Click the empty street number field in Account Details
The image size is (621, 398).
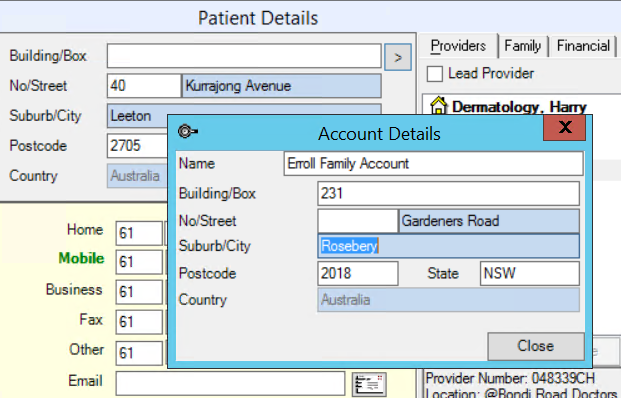click(x=358, y=221)
